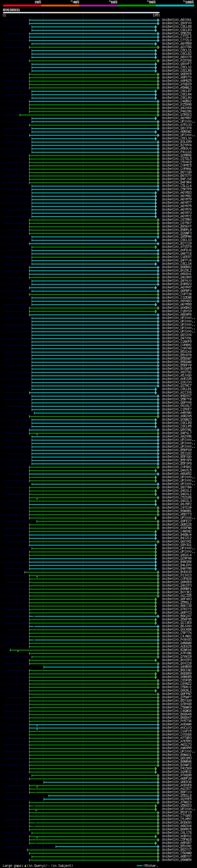Select the label UniRef100_Q6EMI5
This screenshot has width=197, height=868.
click(176, 74)
